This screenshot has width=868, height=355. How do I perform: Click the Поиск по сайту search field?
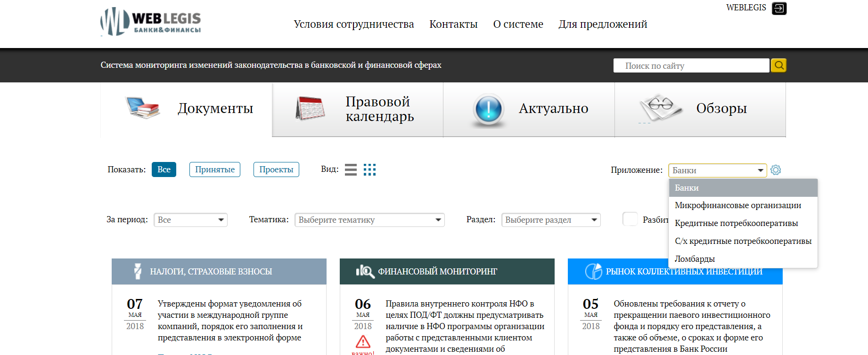coord(691,66)
